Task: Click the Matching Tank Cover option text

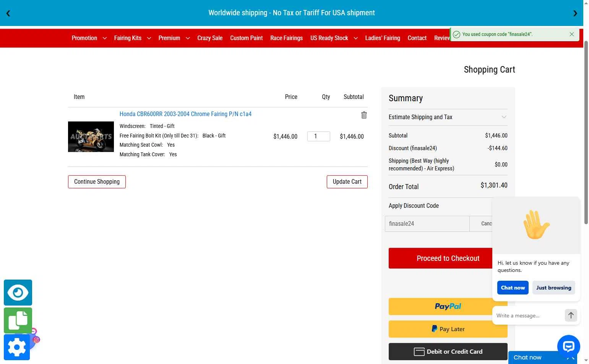Action: click(148, 154)
